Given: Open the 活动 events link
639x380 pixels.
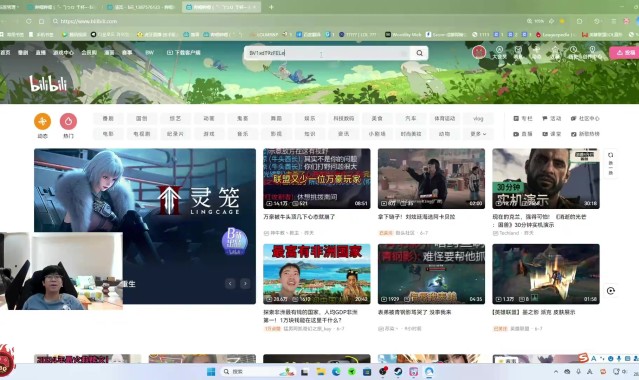Looking at the screenshot, I should [x=552, y=118].
